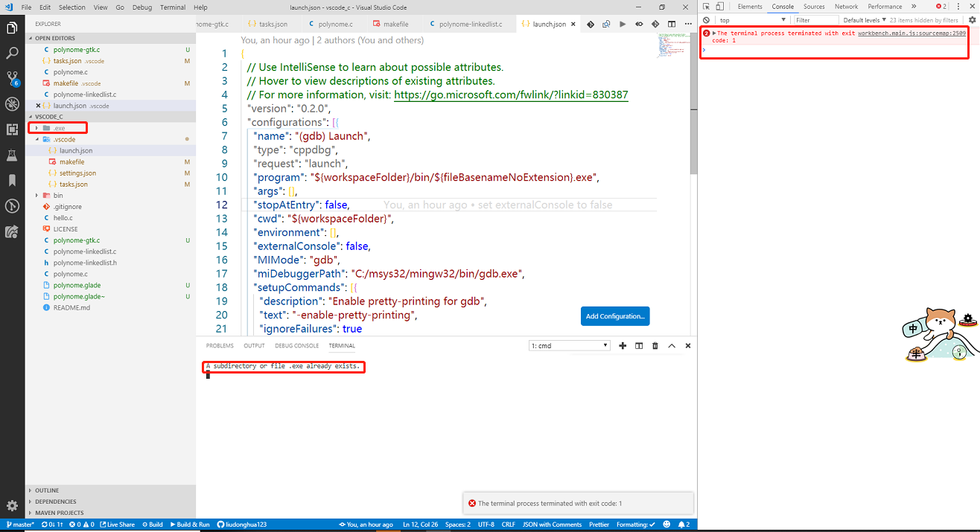
Task: Open the Search view in the Activity Bar
Action: (11, 52)
